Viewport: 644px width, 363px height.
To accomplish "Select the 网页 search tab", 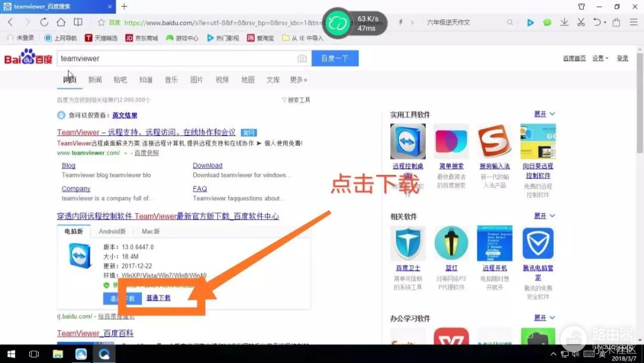I will 69,80.
